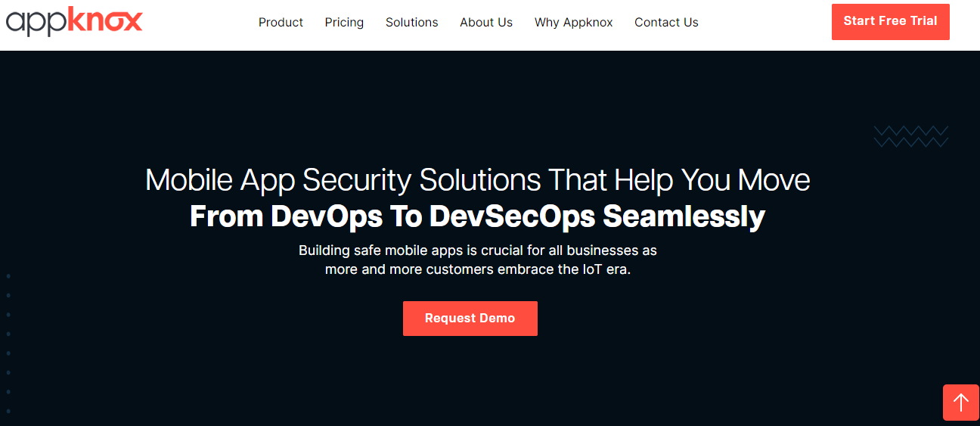Click the Appknox logo
980x426 pixels.
(x=74, y=21)
